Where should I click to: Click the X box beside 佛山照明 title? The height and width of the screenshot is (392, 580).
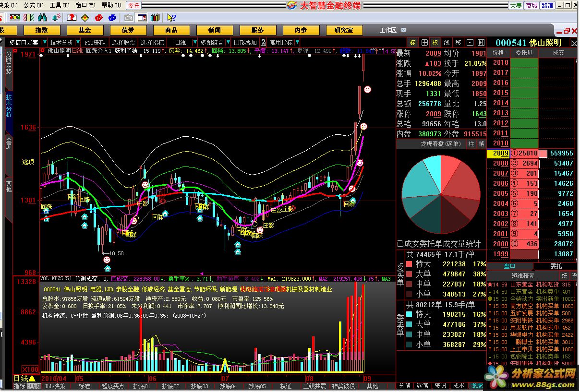click(574, 42)
